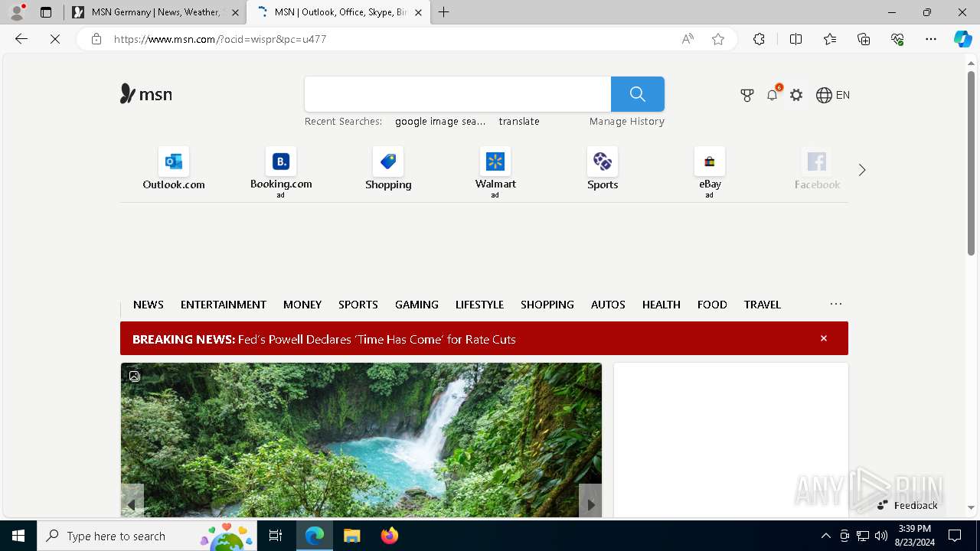
Task: Open the Favorites list
Action: click(830, 39)
